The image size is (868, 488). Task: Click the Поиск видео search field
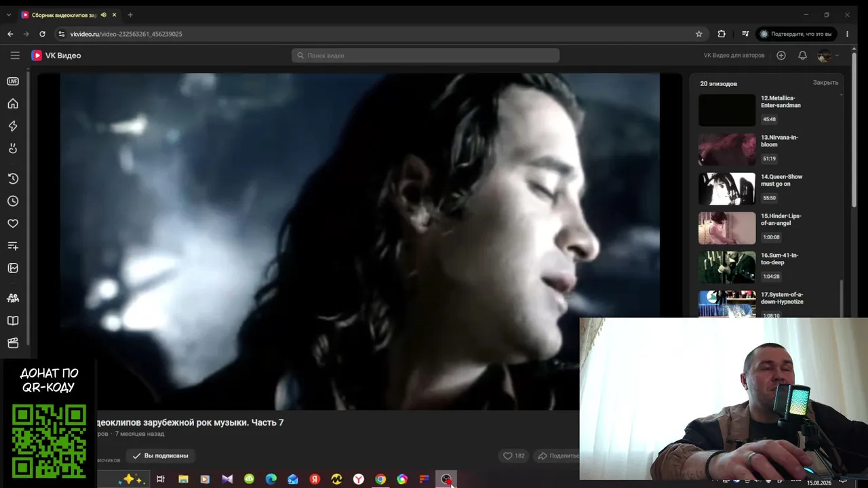click(x=425, y=56)
